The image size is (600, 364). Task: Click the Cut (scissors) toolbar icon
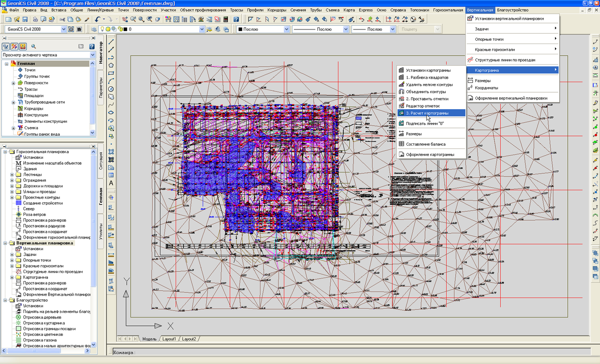[62, 19]
